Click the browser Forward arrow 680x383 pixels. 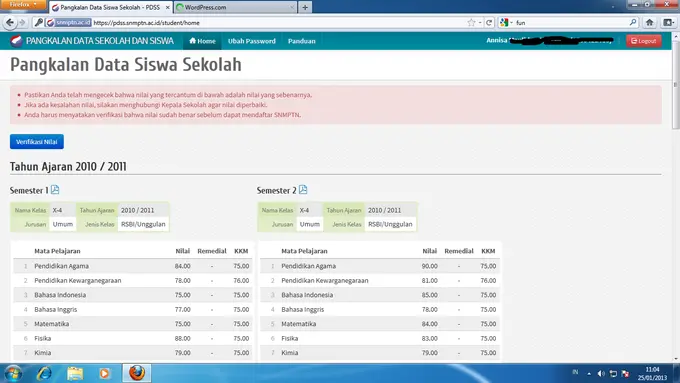pyautogui.click(x=22, y=23)
